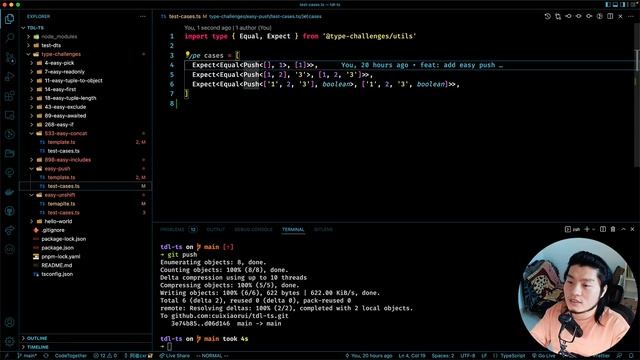Open new terminal profile dropdown arrow
Screen dimensions: 640x360
coord(593,229)
